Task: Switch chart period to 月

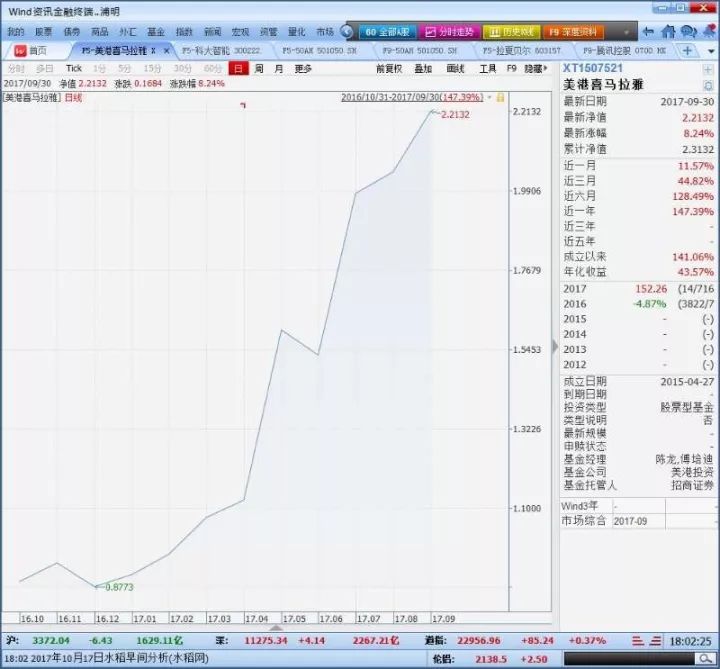Action: (279, 69)
